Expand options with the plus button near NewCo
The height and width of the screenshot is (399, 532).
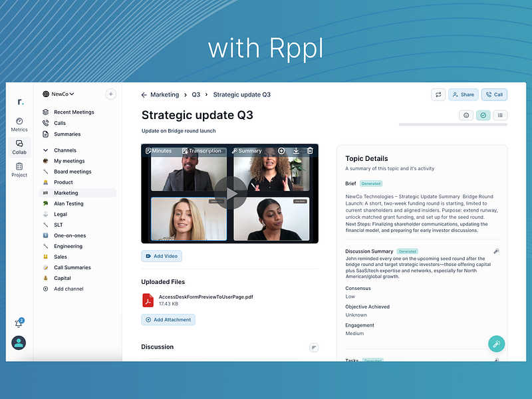click(110, 94)
